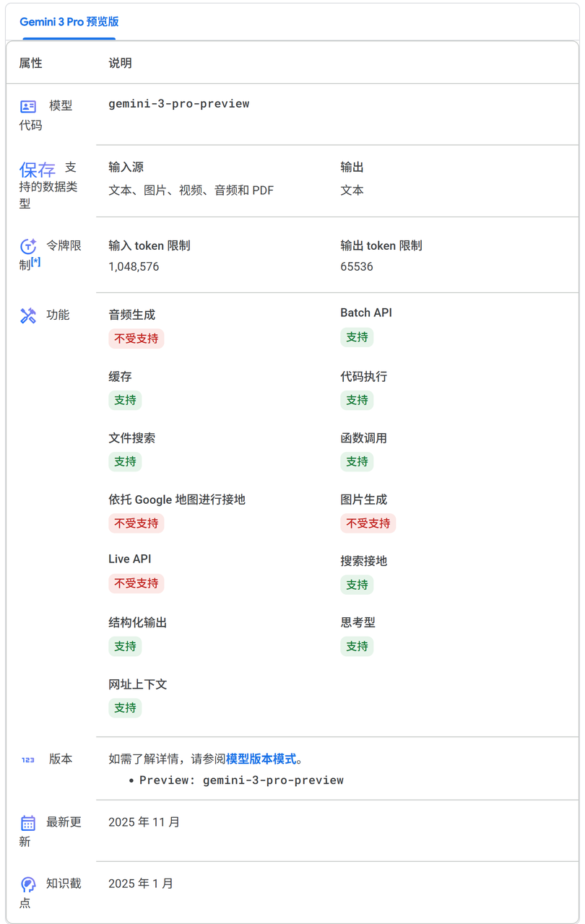Click the token limit circular refresh icon

pyautogui.click(x=27, y=245)
